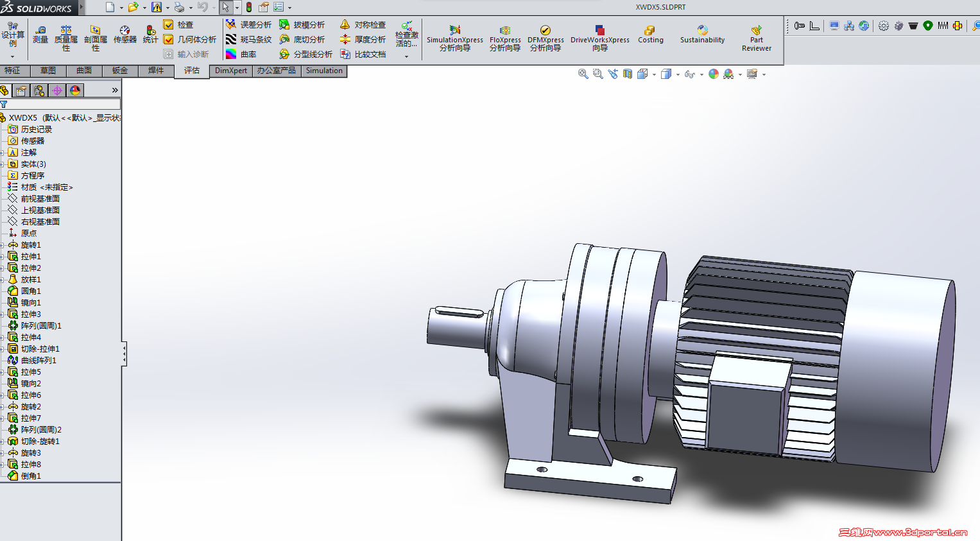Open the 统计 statistics tool
The height and width of the screenshot is (541, 980).
(150, 35)
